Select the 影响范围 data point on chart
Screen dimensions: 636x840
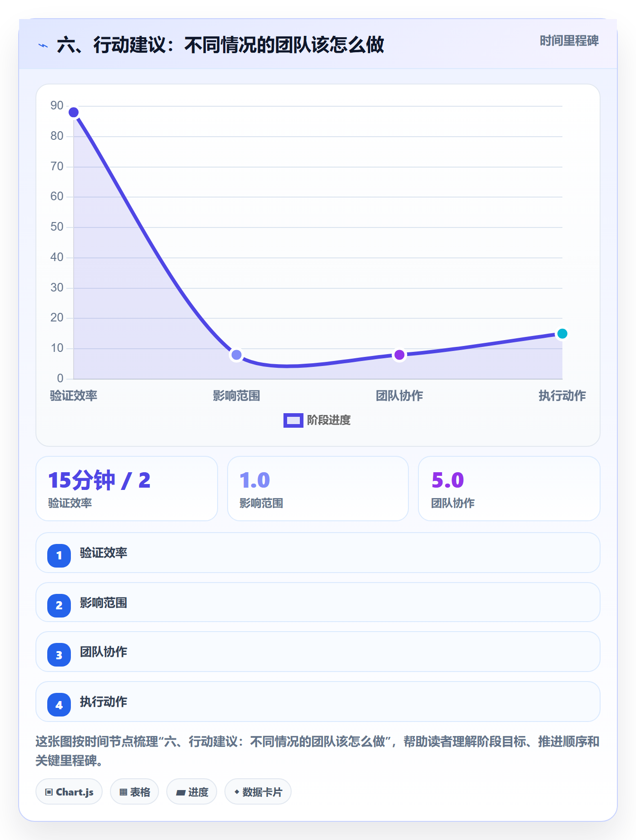point(236,355)
